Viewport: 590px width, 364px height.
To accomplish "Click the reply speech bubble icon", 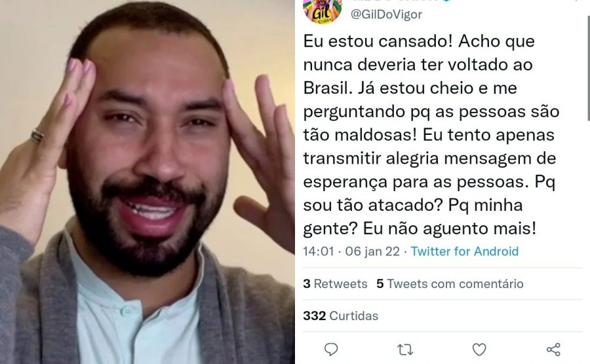I will [x=331, y=350].
